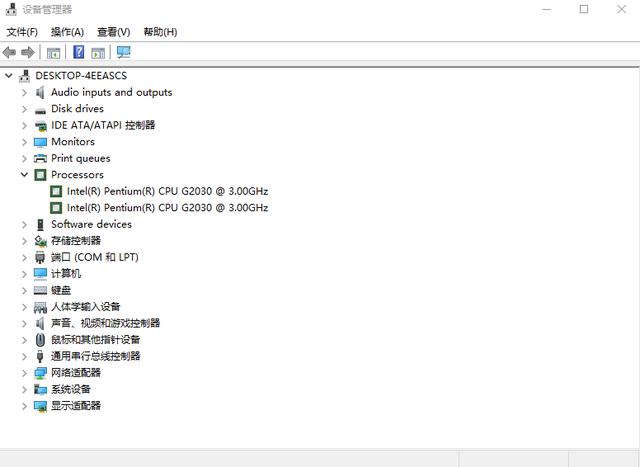This screenshot has width=640, height=467.
Task: Click the first Intel Pentium G2030 processor icon
Action: (x=57, y=191)
